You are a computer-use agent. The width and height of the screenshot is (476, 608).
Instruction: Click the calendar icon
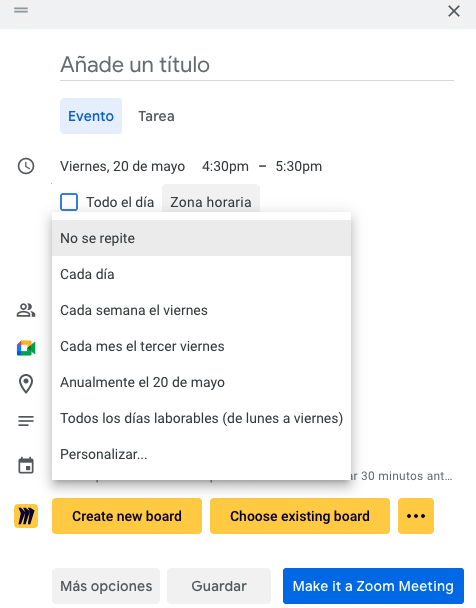click(x=26, y=465)
